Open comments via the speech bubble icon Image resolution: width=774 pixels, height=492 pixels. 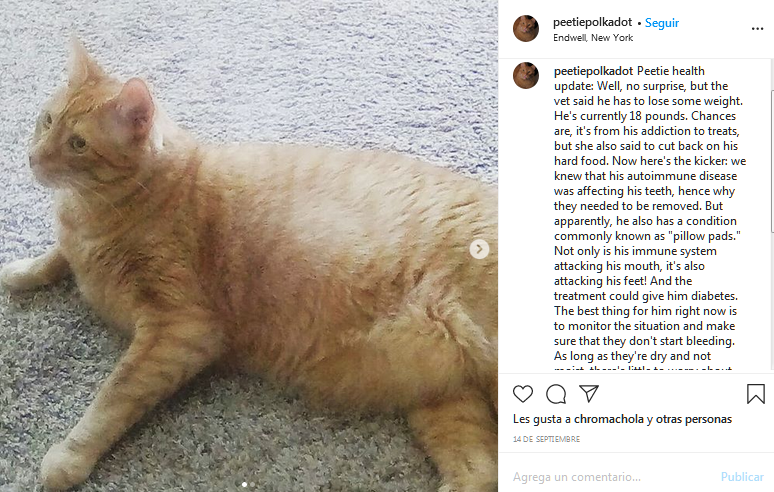click(x=556, y=394)
